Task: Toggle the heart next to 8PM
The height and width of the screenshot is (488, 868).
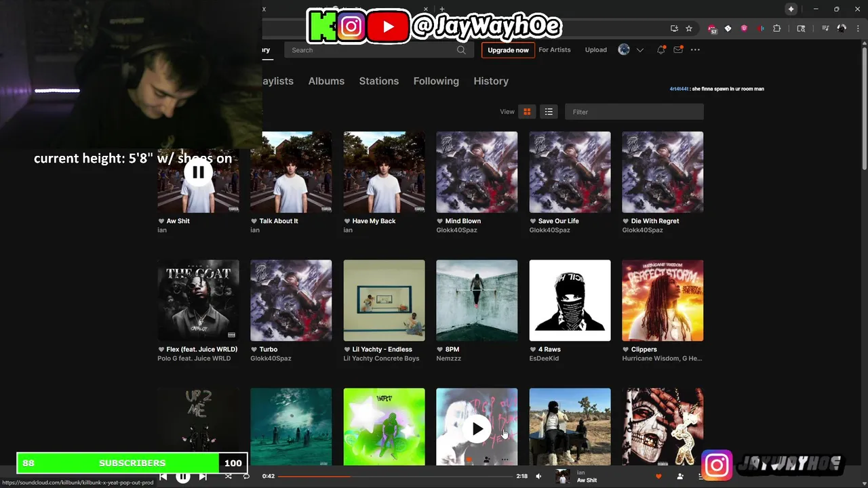Action: [x=439, y=349]
